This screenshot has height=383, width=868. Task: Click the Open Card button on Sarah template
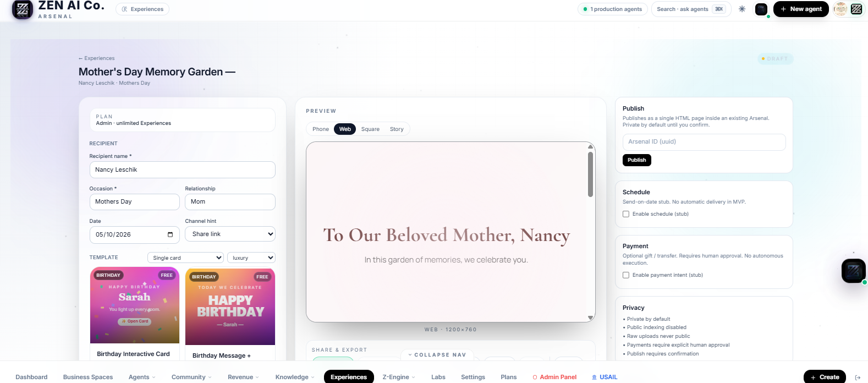135,321
